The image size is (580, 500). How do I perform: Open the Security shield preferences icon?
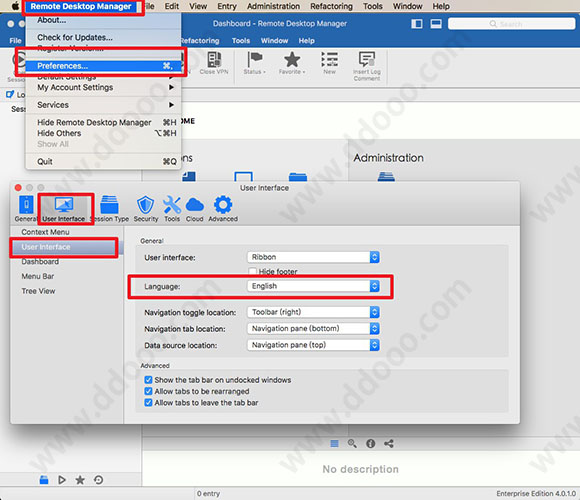(145, 205)
